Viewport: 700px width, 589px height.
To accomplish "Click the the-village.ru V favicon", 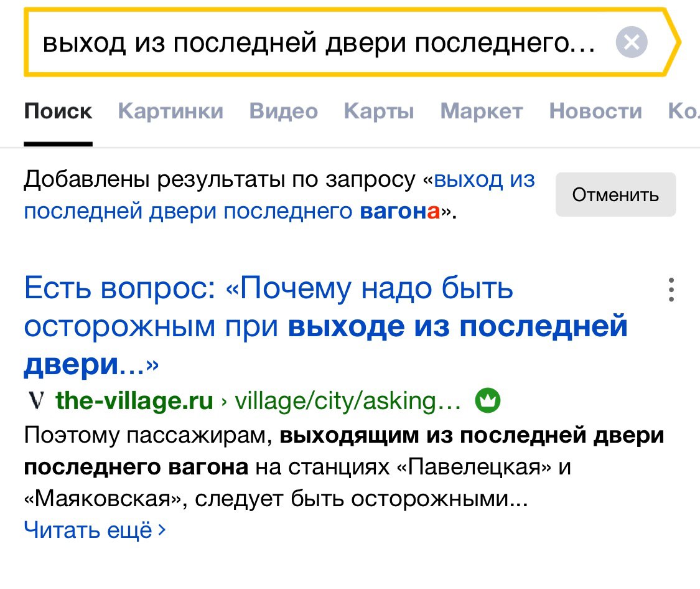I will [35, 400].
